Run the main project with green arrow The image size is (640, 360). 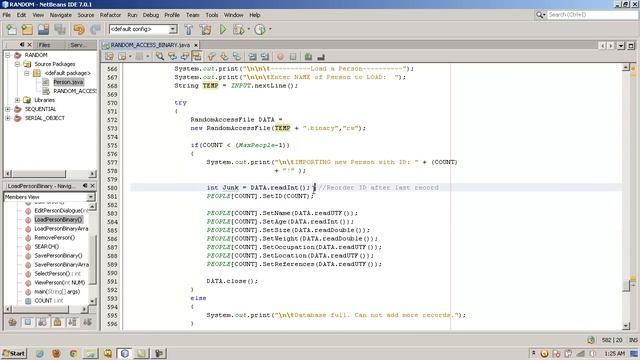(223, 29)
